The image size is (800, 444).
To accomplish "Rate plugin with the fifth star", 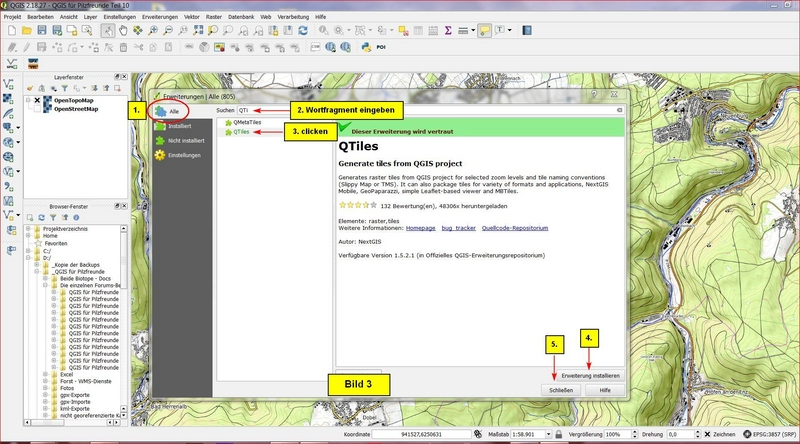I will click(373, 206).
